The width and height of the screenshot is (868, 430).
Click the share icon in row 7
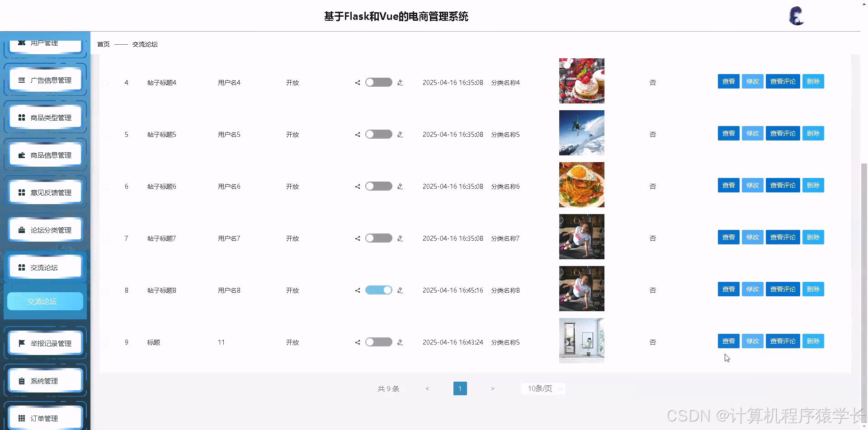[x=358, y=238]
